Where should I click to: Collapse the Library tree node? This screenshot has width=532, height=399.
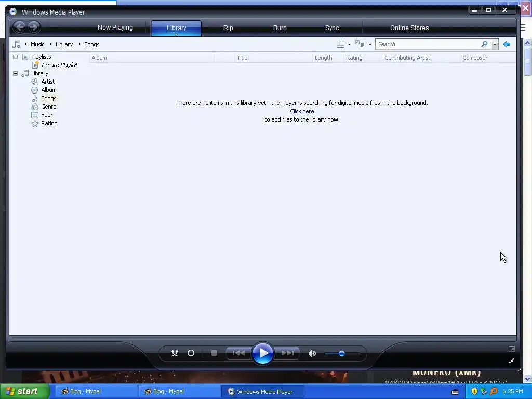(x=15, y=73)
